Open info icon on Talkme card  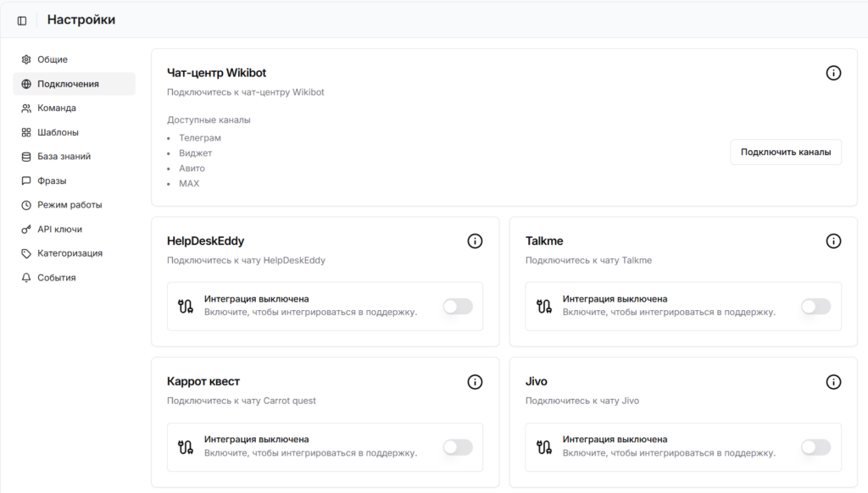[833, 241]
